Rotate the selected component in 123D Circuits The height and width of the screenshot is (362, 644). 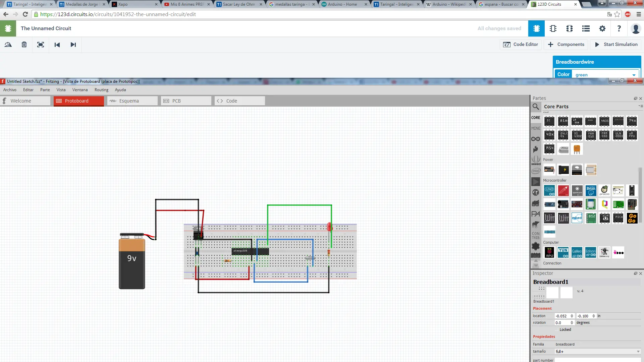[x=8, y=45]
